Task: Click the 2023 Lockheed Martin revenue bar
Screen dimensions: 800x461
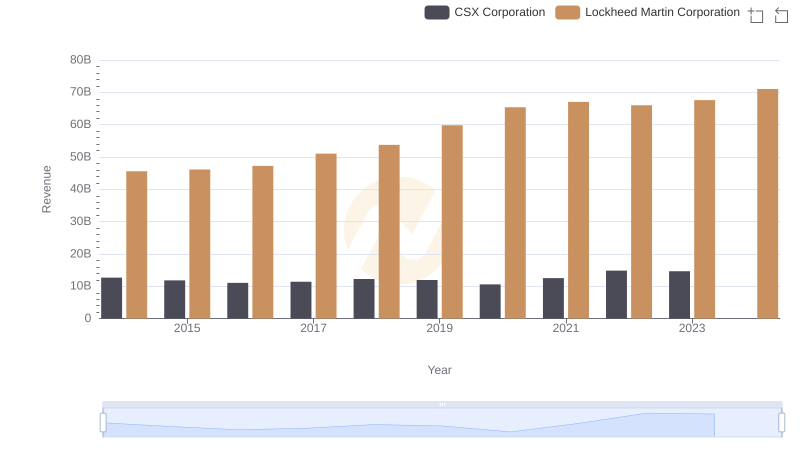Action: click(705, 209)
